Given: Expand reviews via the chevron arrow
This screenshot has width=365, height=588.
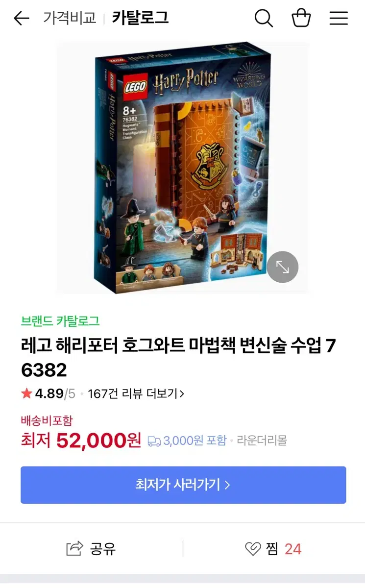Looking at the screenshot, I should tap(182, 393).
